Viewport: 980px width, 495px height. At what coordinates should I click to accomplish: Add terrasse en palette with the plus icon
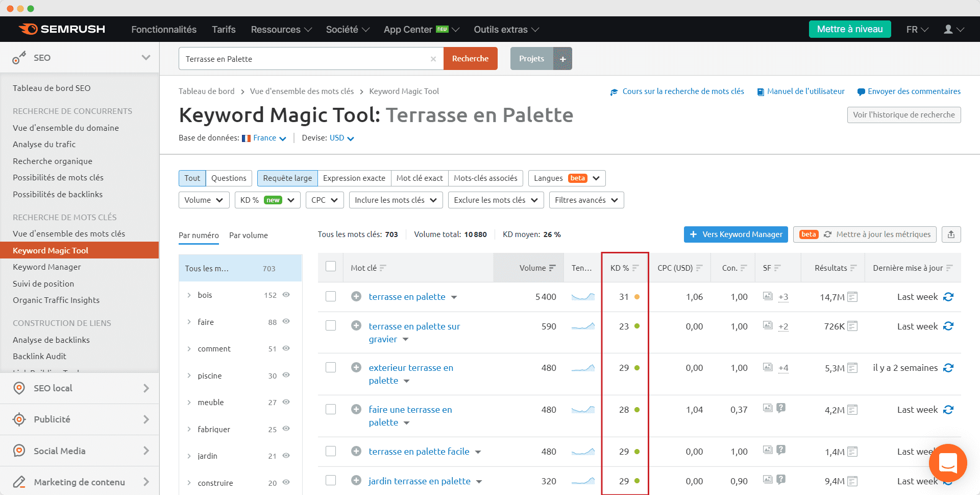[356, 296]
